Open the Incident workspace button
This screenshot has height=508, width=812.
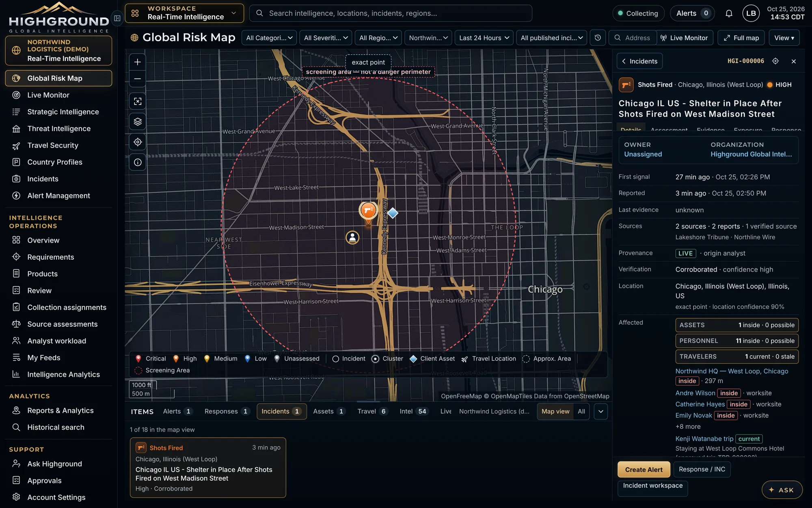coord(652,488)
